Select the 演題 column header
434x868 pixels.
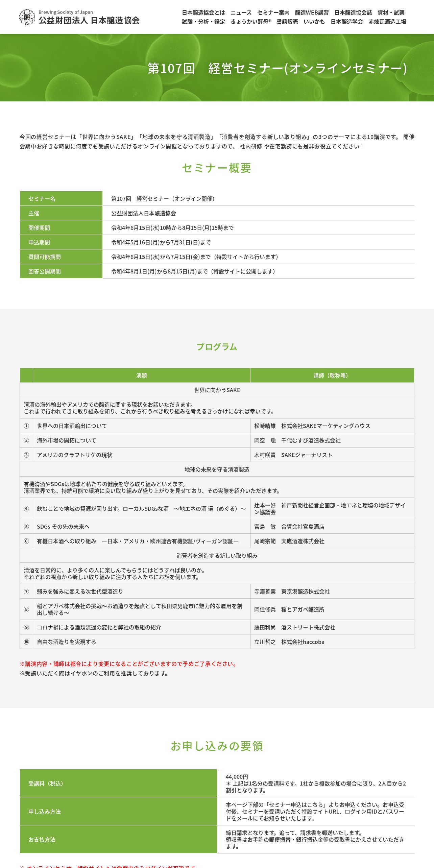142,376
